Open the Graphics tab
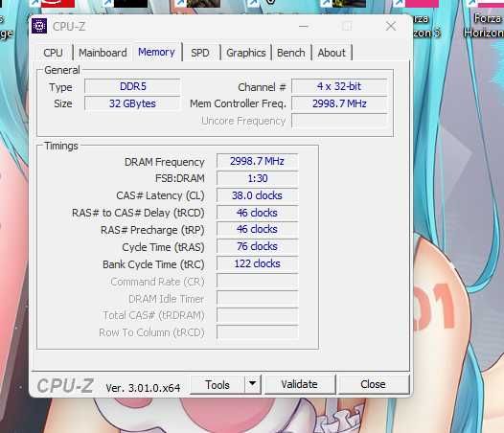504x433 pixels. pyautogui.click(x=246, y=53)
